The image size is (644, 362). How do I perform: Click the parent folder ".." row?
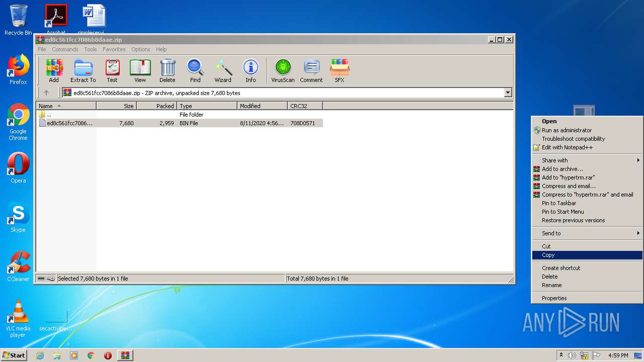(x=180, y=115)
